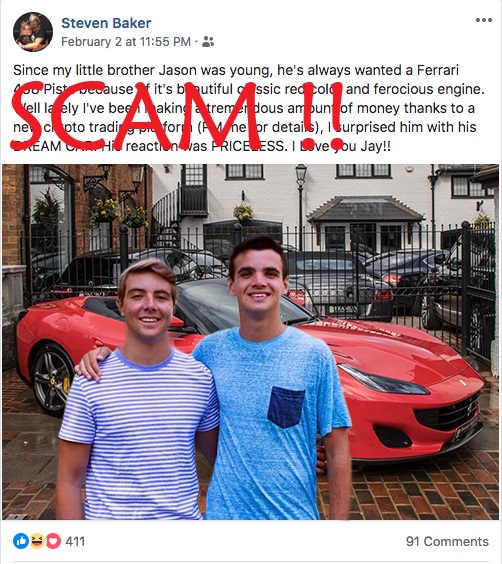Open the post's three-dot options menu

(x=484, y=20)
